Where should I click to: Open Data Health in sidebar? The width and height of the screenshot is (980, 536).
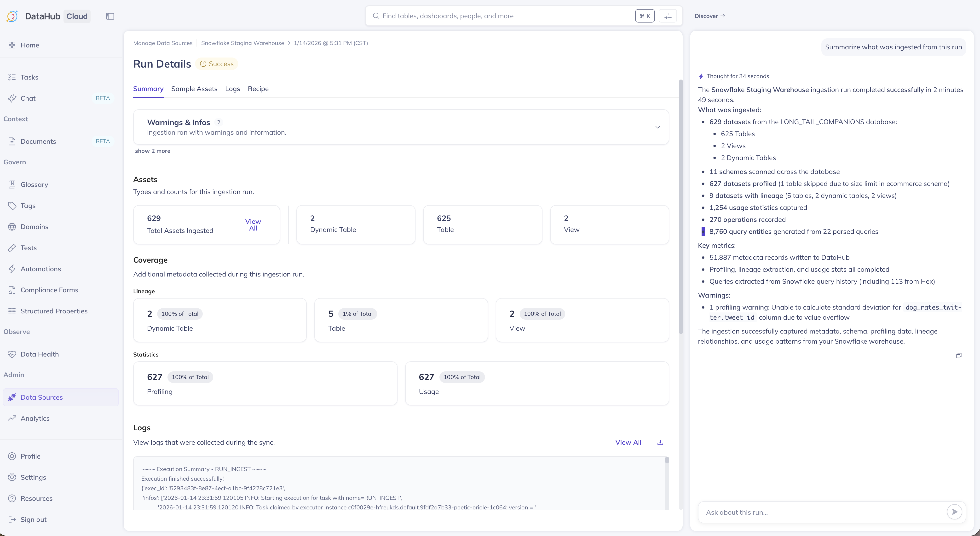(x=40, y=354)
